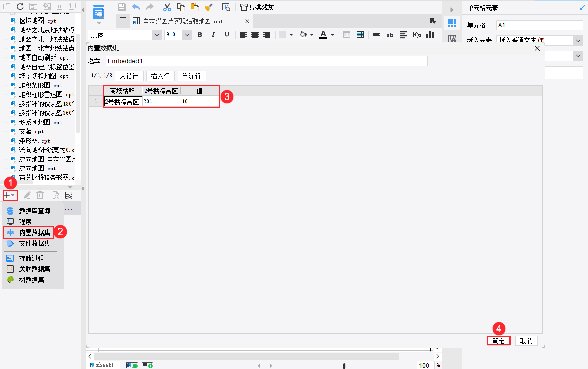588x369 pixels.
Task: Click the insert formula F(x) icon
Action: pyautogui.click(x=417, y=35)
